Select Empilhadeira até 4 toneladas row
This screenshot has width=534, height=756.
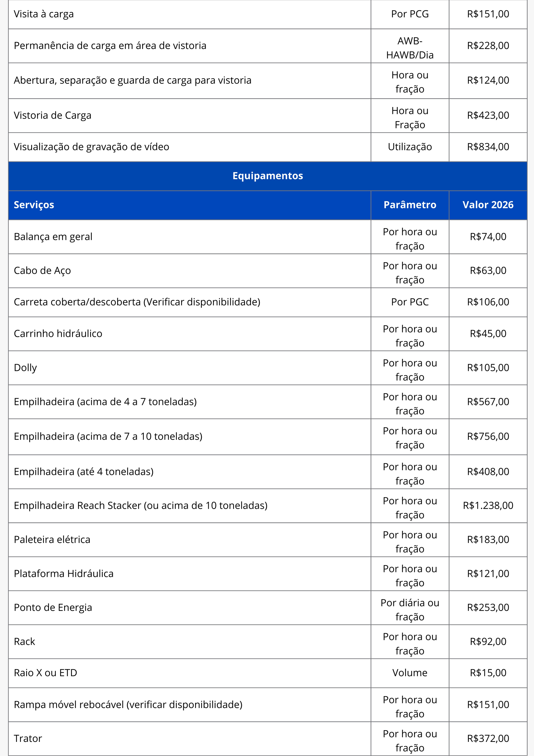coord(268,472)
